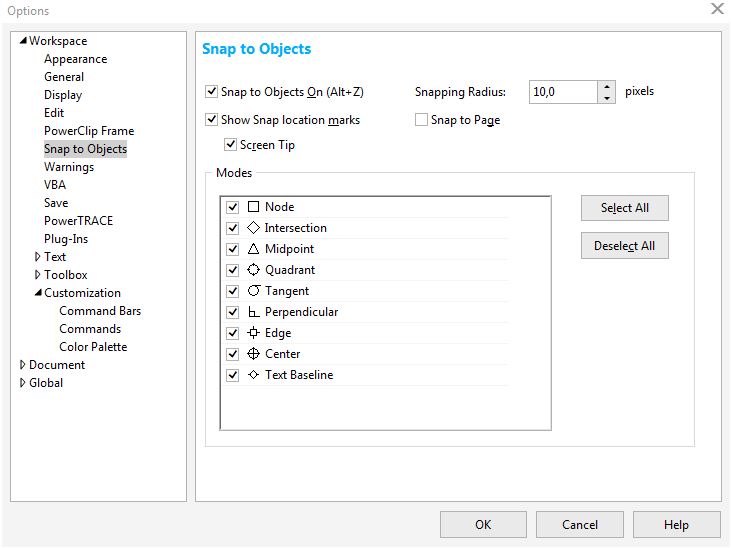Image resolution: width=731 pixels, height=548 pixels.
Task: Click the Midpoint triangle mode icon
Action: [x=254, y=249]
